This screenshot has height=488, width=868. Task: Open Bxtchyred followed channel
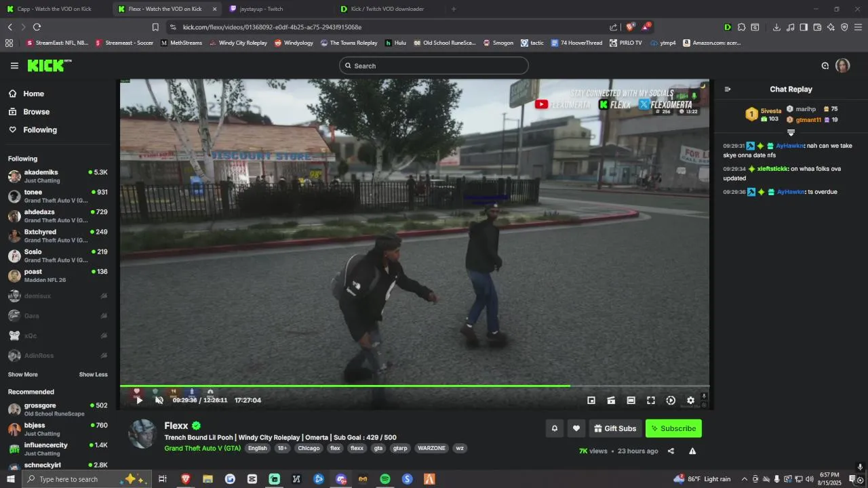pos(58,236)
